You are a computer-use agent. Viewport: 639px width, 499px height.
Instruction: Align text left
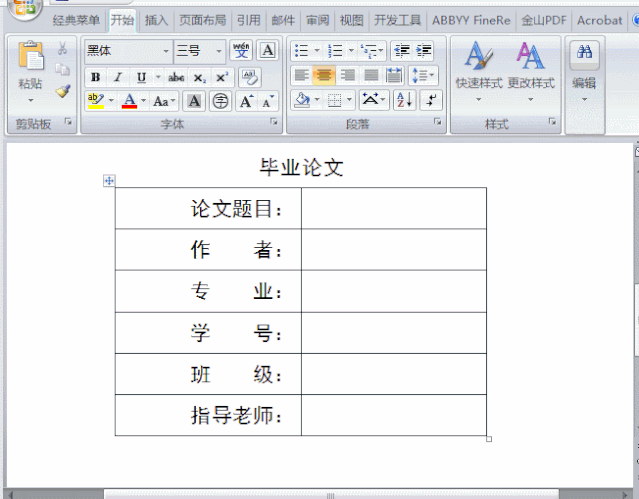click(x=302, y=75)
